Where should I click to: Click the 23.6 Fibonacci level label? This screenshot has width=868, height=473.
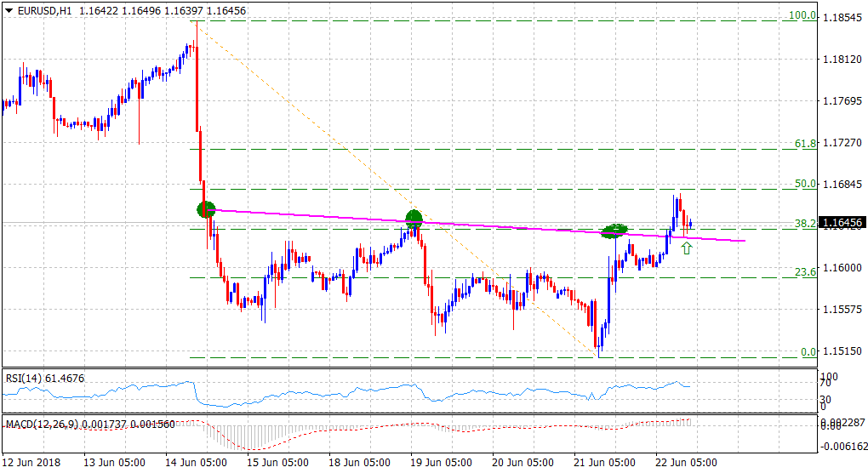pyautogui.click(x=804, y=272)
